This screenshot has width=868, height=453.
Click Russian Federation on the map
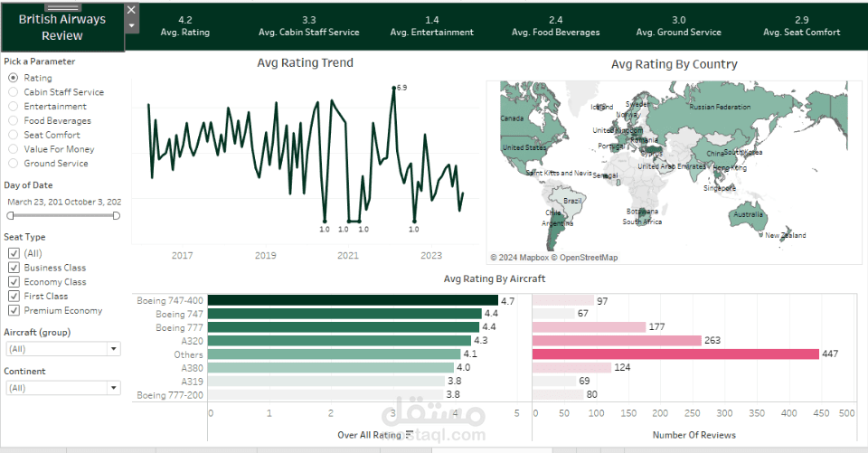[720, 107]
